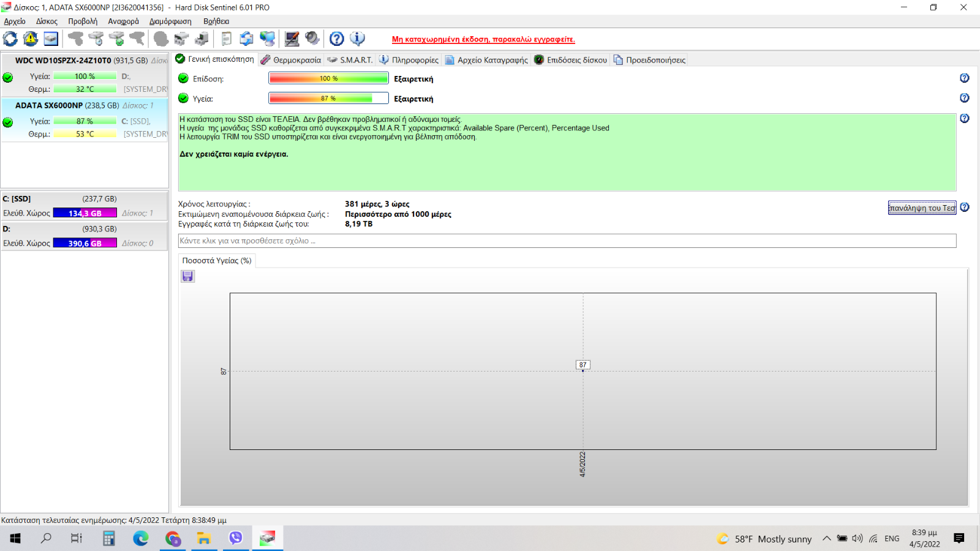Open the 58°F Mostly sunny weather widget

pyautogui.click(x=764, y=539)
